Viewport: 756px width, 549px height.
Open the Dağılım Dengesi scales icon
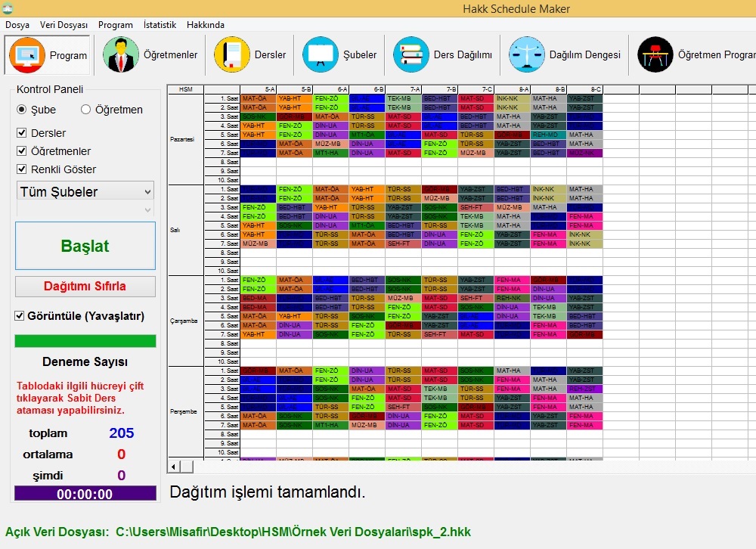coord(526,54)
